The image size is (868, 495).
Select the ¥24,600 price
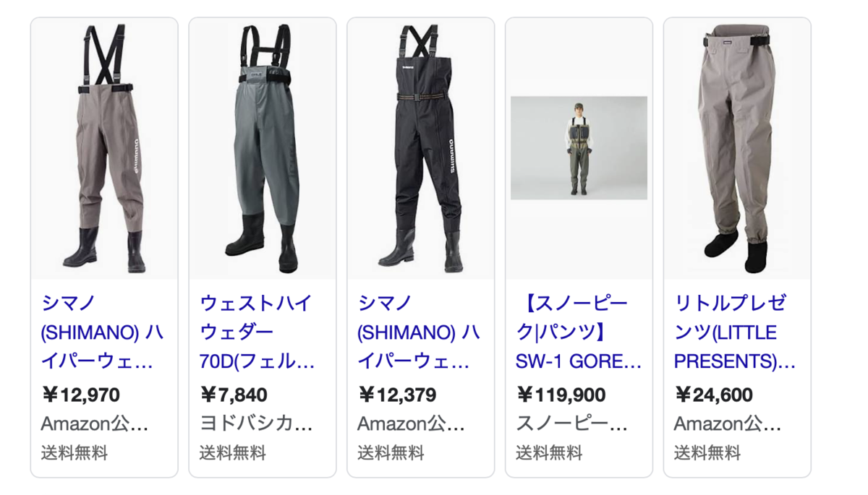714,395
